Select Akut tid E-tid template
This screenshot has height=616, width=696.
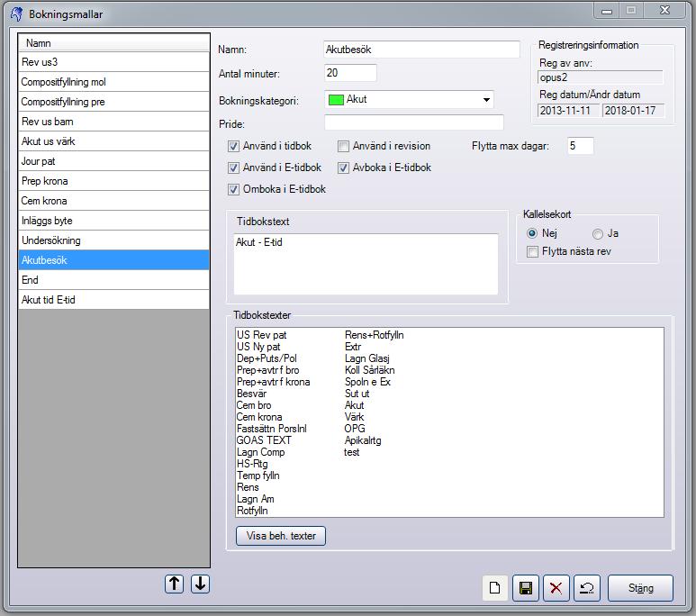pos(114,300)
